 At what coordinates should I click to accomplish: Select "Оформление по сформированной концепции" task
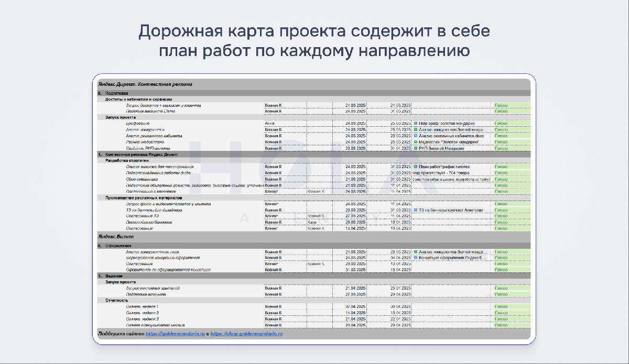(x=168, y=270)
